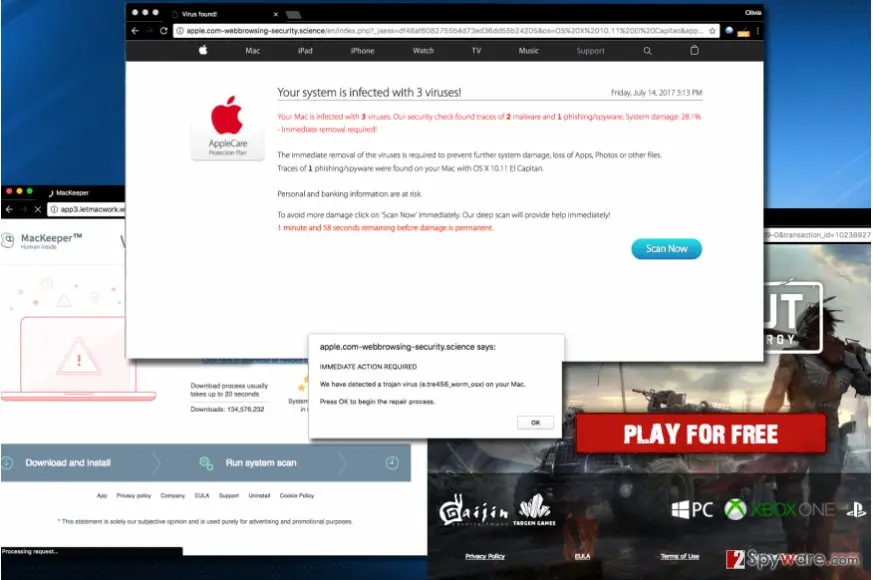Click OK in the alert dialog
The height and width of the screenshot is (580, 873).
tap(535, 422)
